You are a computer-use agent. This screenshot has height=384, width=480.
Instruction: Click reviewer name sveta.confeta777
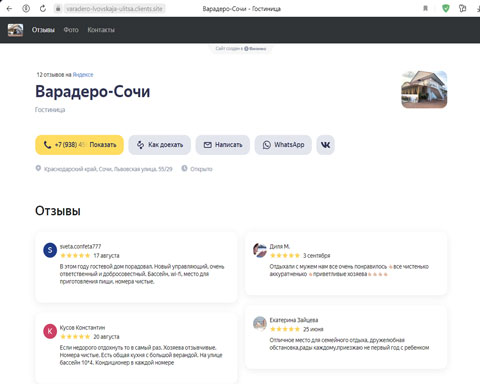click(x=80, y=246)
